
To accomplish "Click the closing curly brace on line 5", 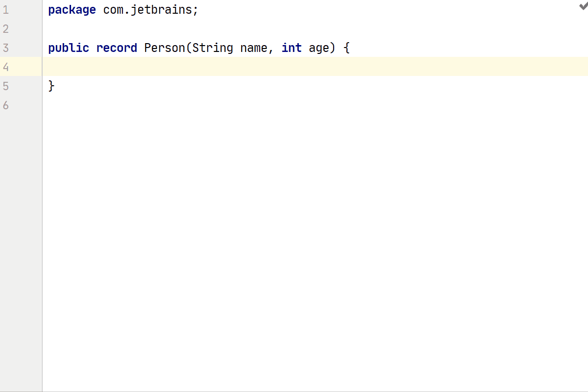I will (x=51, y=86).
